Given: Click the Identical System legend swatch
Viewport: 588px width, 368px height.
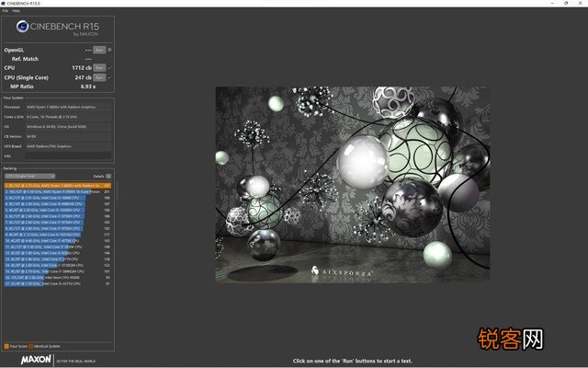Looking at the screenshot, I should click(30, 346).
